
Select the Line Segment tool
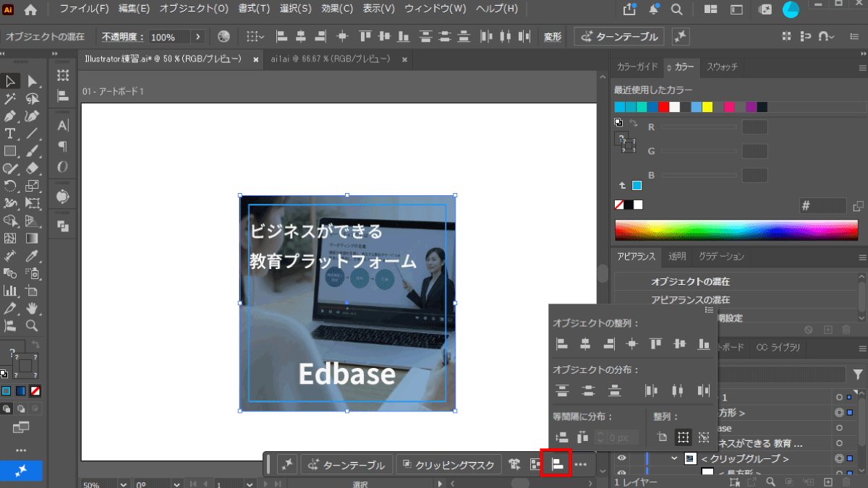pyautogui.click(x=32, y=134)
